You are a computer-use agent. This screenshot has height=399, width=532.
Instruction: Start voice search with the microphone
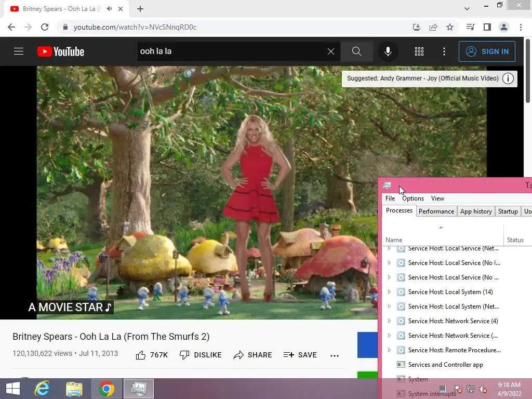(388, 51)
